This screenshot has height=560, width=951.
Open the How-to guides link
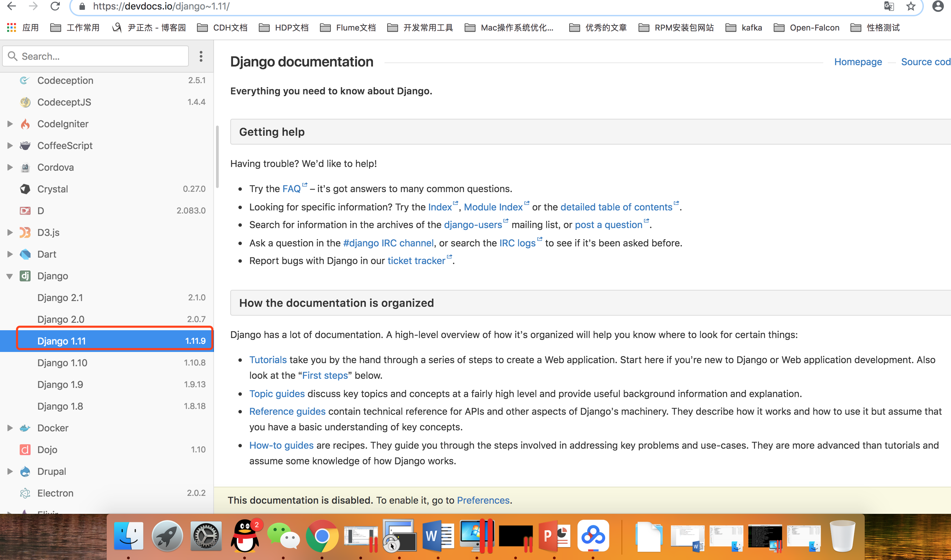pyautogui.click(x=281, y=445)
